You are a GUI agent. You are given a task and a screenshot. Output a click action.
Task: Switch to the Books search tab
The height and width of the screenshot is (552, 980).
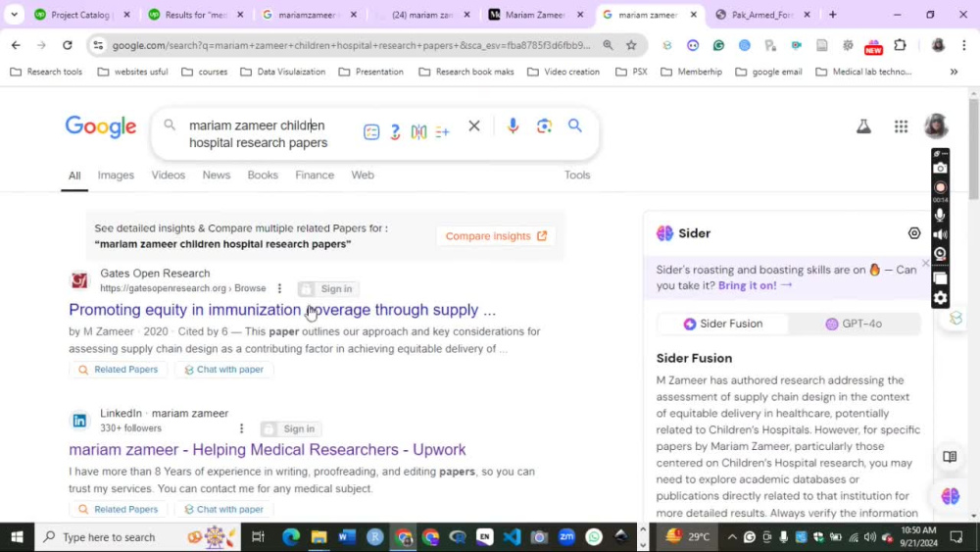tap(263, 176)
